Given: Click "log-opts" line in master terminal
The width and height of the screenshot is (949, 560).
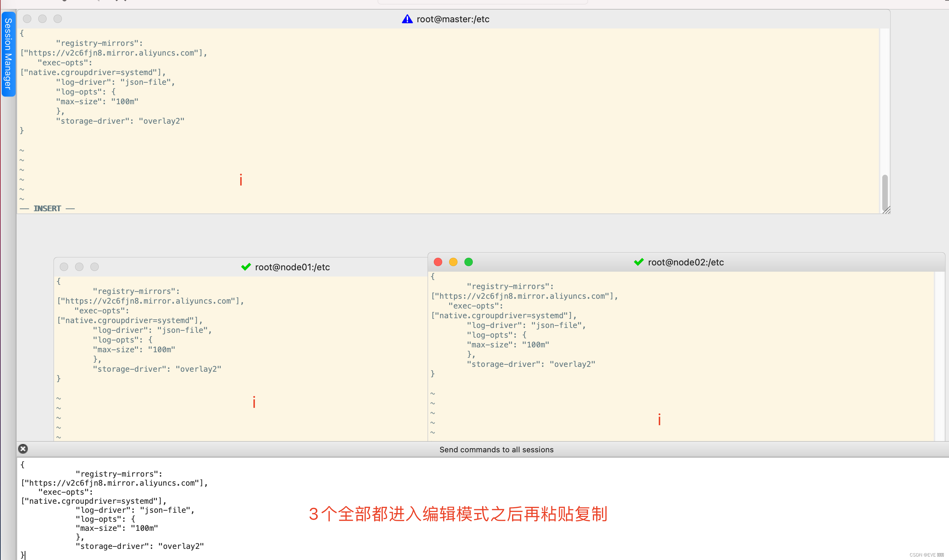Looking at the screenshot, I should click(86, 92).
